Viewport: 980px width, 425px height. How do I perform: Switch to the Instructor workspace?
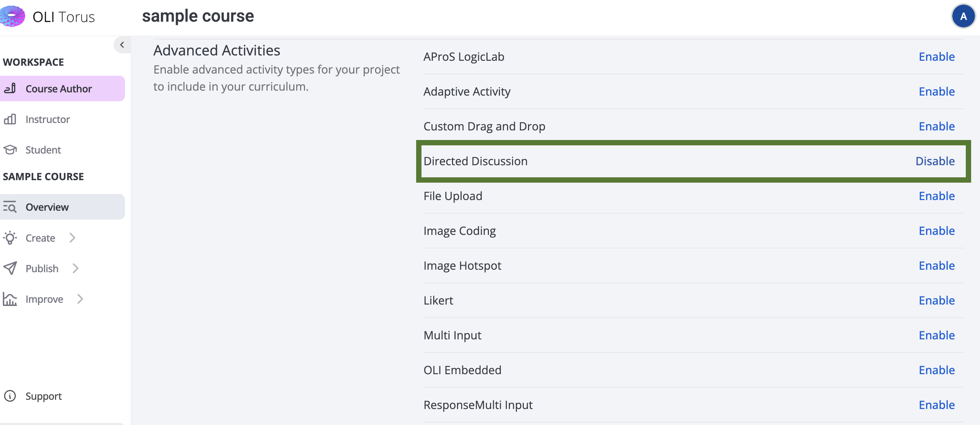click(x=48, y=119)
